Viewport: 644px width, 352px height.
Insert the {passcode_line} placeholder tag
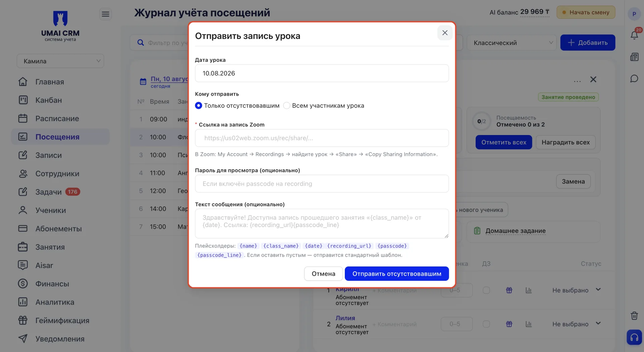(x=219, y=255)
